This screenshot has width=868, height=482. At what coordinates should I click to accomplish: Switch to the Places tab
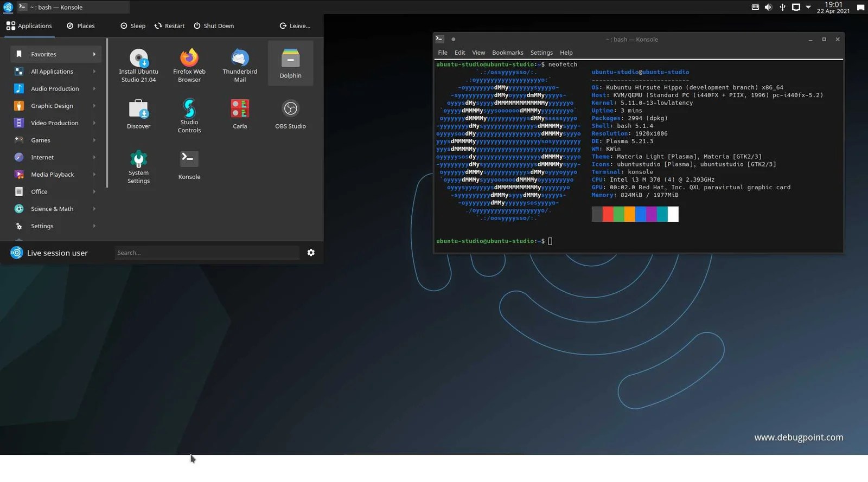coord(80,25)
